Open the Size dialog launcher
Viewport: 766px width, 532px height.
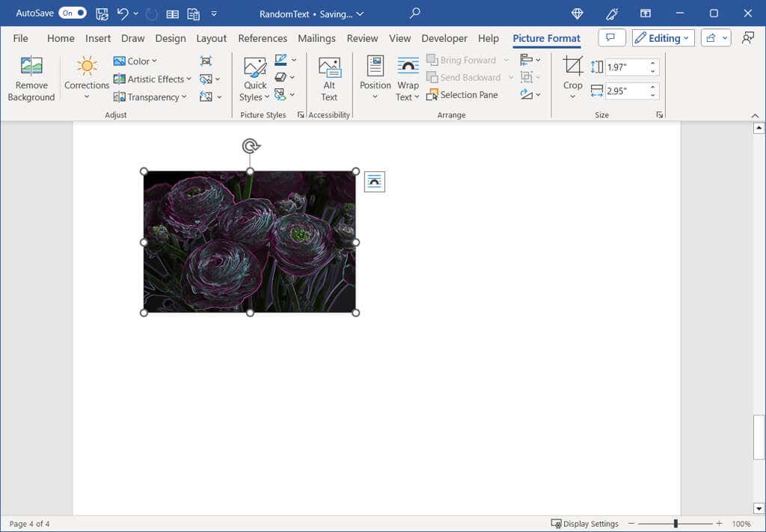point(660,114)
